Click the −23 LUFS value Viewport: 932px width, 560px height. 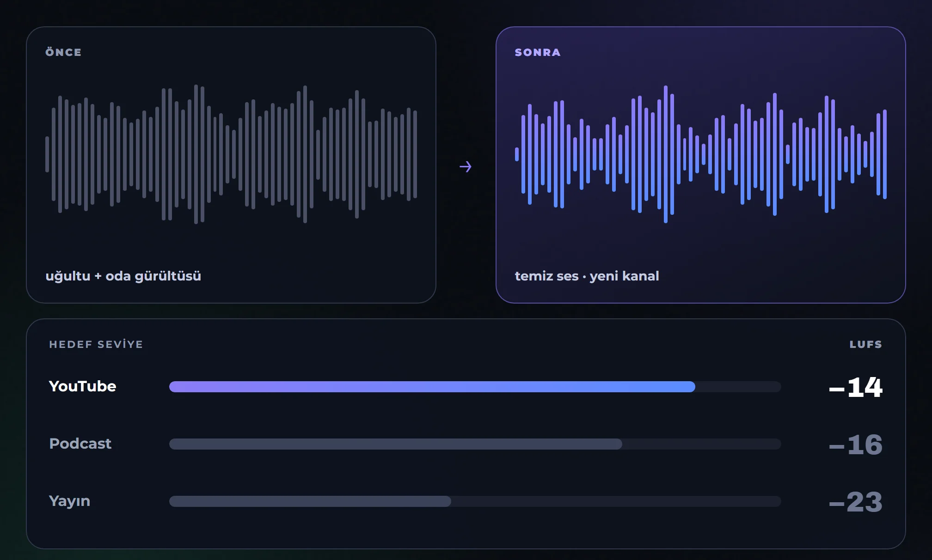tap(856, 502)
